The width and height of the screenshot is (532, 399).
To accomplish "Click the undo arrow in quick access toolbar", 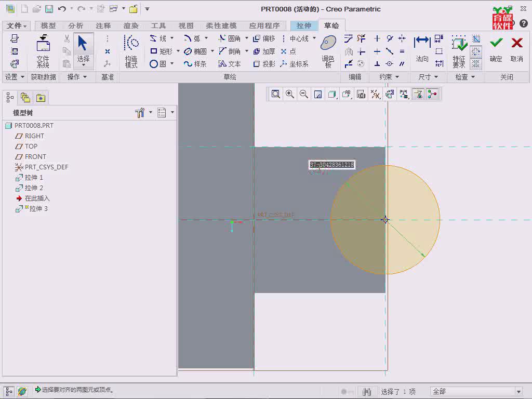I will pyautogui.click(x=62, y=9).
